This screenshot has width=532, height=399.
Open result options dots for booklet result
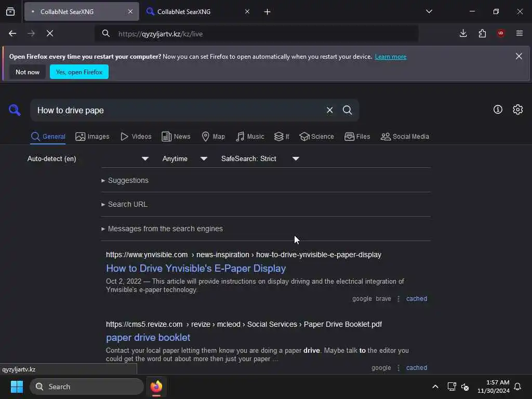pyautogui.click(x=398, y=367)
